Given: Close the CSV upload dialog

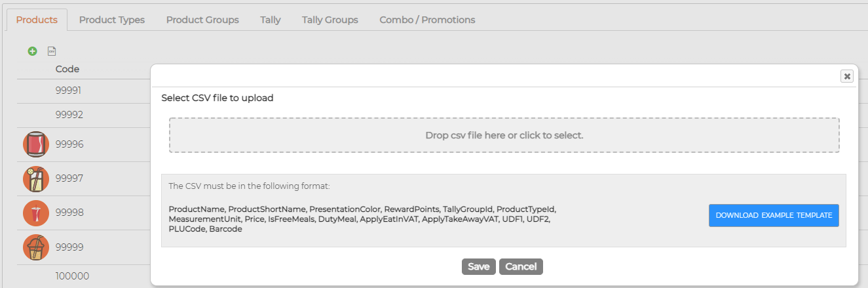Looking at the screenshot, I should (x=847, y=76).
